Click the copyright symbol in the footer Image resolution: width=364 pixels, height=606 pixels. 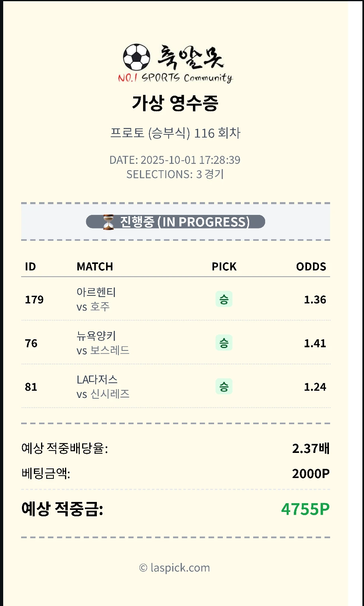tap(143, 568)
